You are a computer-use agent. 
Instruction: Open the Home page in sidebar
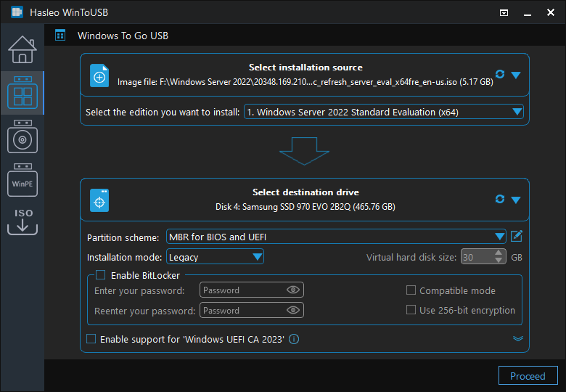(x=22, y=49)
